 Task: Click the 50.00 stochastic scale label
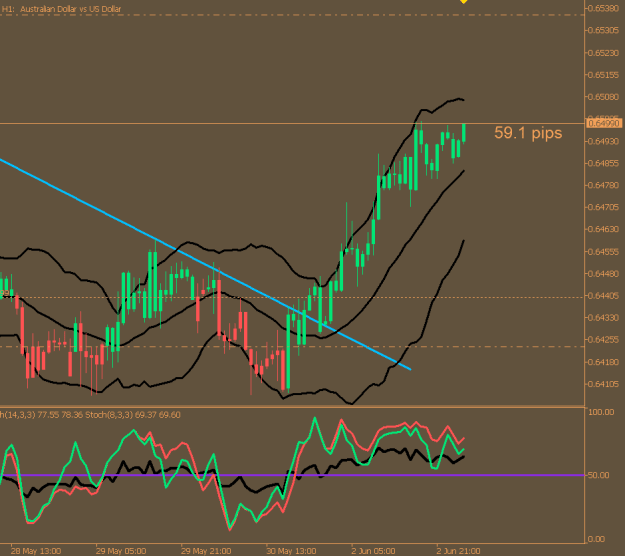click(x=599, y=475)
